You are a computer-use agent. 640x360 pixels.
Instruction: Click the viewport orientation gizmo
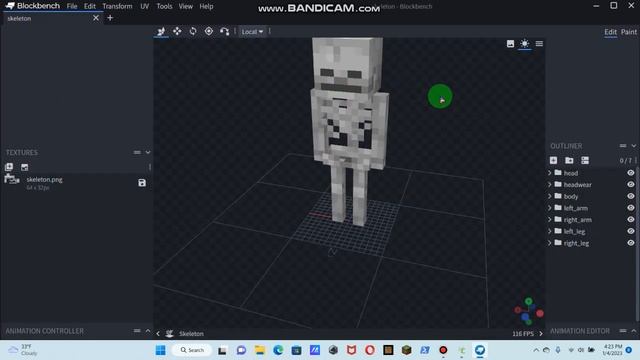click(x=529, y=311)
